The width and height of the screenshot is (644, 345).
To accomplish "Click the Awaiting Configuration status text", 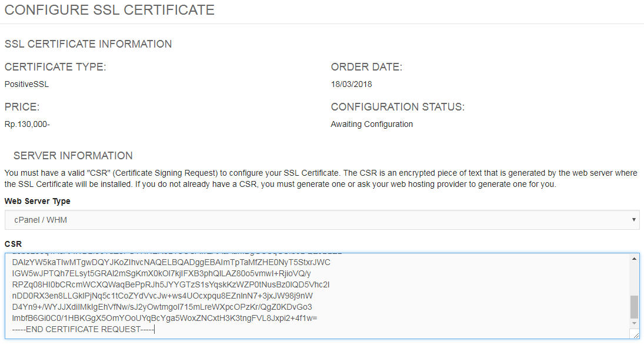I will 372,124.
